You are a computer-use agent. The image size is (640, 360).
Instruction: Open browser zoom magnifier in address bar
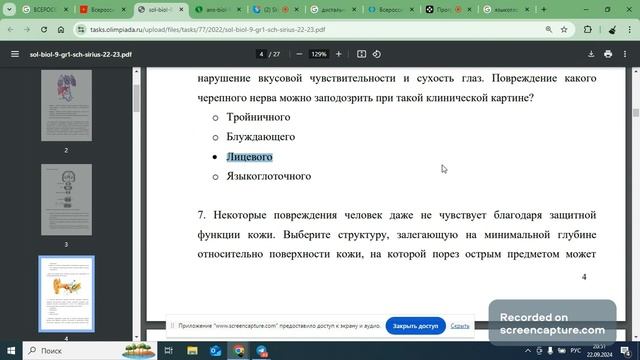pyautogui.click(x=549, y=29)
